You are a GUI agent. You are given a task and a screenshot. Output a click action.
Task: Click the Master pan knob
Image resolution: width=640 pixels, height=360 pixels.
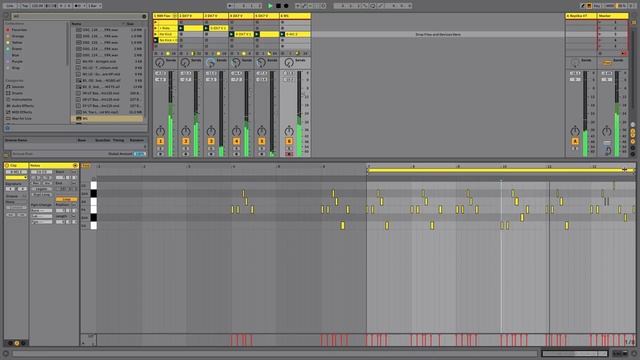tap(607, 131)
